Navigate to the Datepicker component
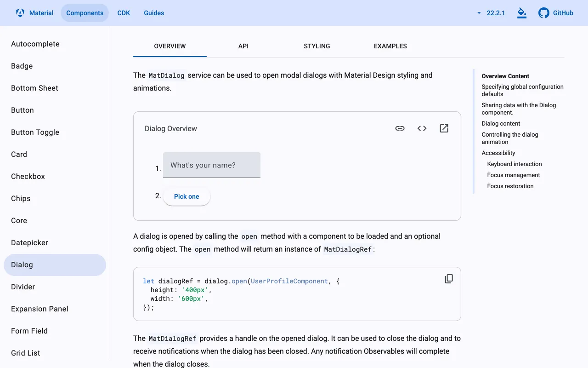Image resolution: width=588 pixels, height=368 pixels. tap(55, 243)
